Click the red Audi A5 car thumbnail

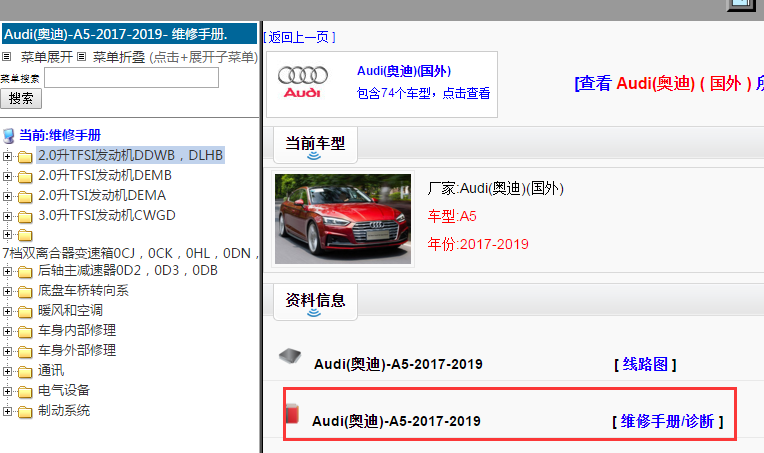click(343, 219)
